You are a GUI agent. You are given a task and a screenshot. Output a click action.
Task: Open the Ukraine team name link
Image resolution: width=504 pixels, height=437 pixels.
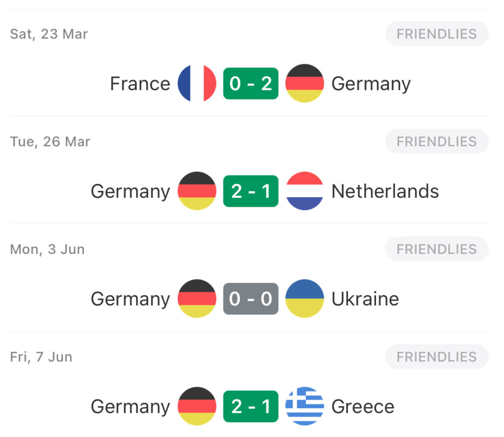[x=365, y=299]
